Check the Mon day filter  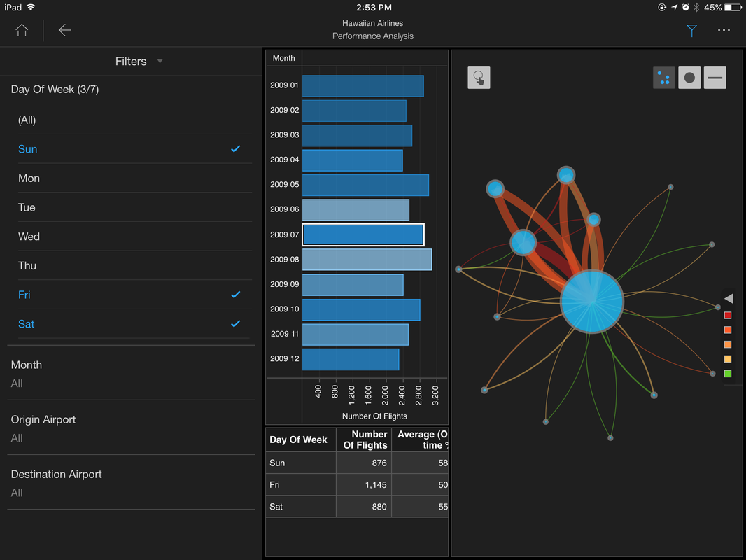[134, 178]
